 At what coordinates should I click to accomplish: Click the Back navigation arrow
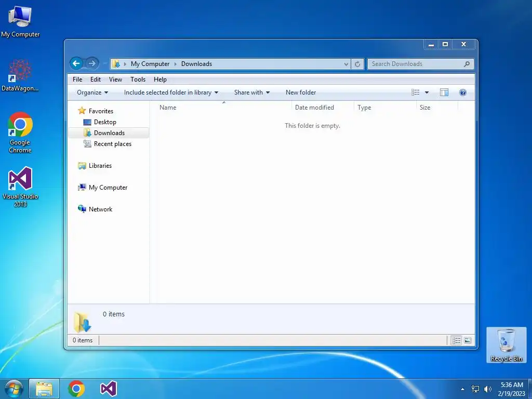(x=76, y=63)
